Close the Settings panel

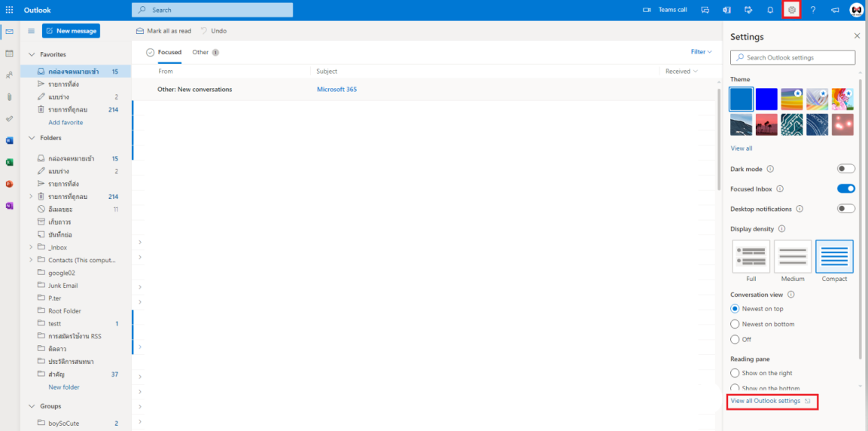click(857, 36)
